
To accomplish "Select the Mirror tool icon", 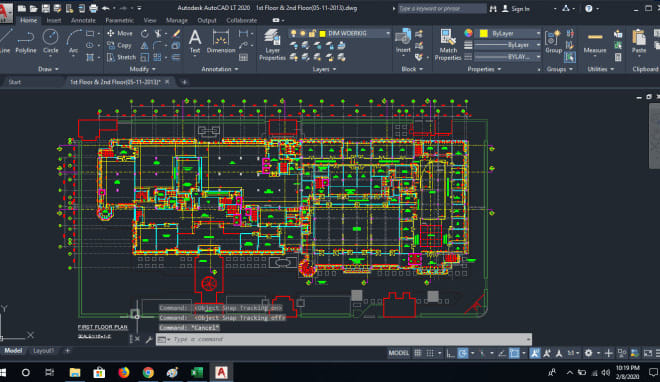I will (x=145, y=45).
